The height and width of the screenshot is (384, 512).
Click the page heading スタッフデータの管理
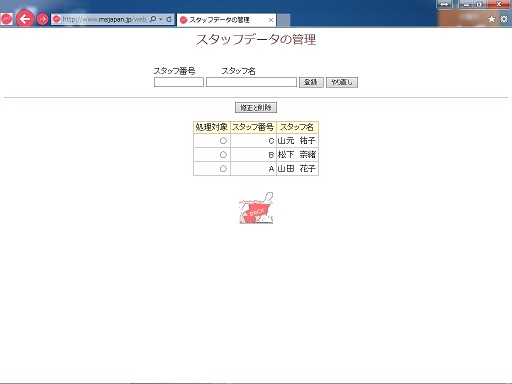256,39
